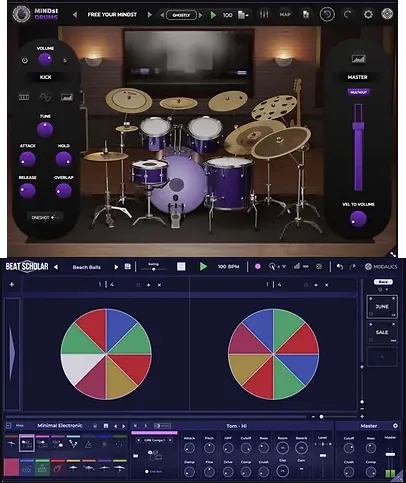Click the round emblem icon top right
Screen dimensions: 406x483
click(x=387, y=14)
